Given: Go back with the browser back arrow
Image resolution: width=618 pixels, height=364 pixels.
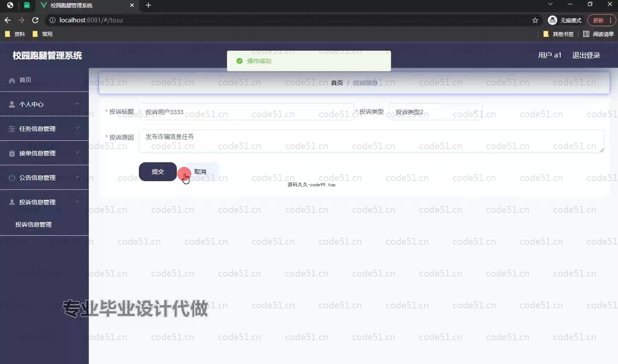Looking at the screenshot, I should [x=8, y=20].
